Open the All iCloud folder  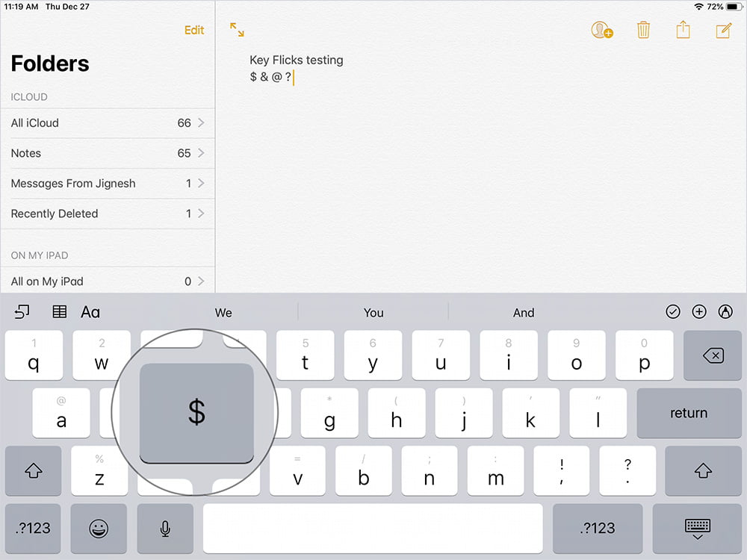pyautogui.click(x=108, y=123)
